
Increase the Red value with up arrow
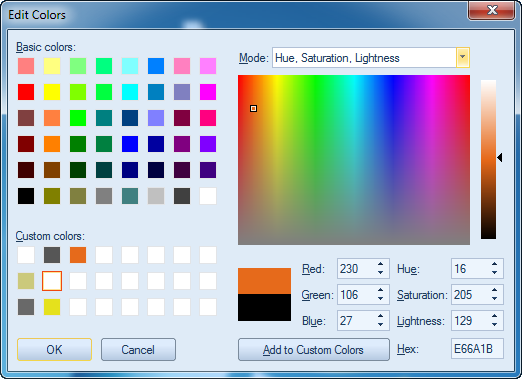coord(381,264)
